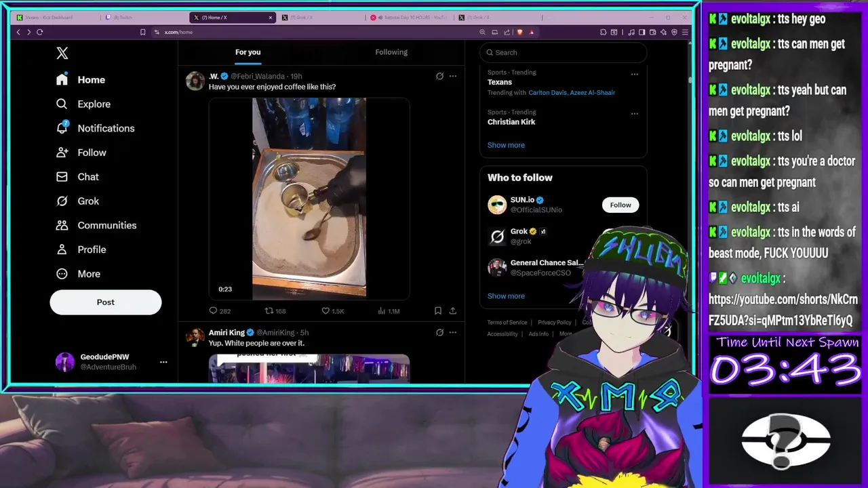Click the white Post button
Image resolution: width=868 pixels, height=488 pixels.
pyautogui.click(x=106, y=302)
